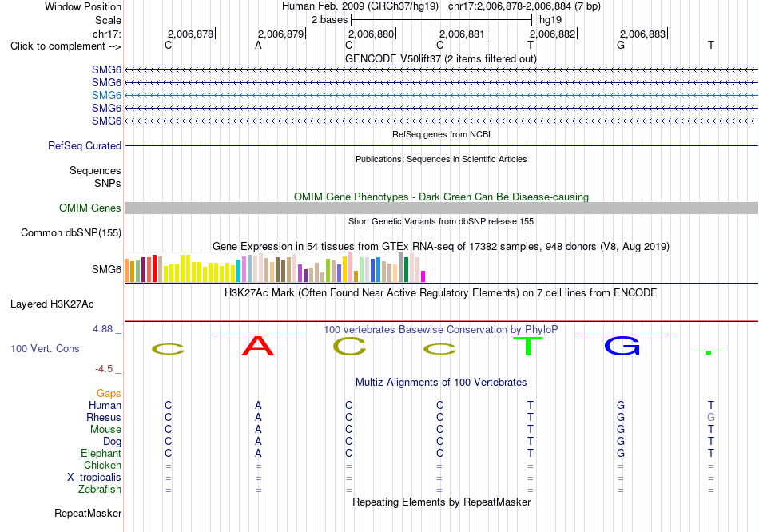Click the bright green T in the PhyloP logo
This screenshot has height=532, width=759.
pos(528,346)
